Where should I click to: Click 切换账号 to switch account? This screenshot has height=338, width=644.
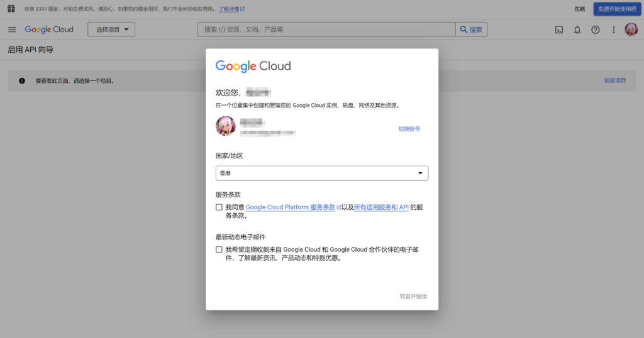409,129
